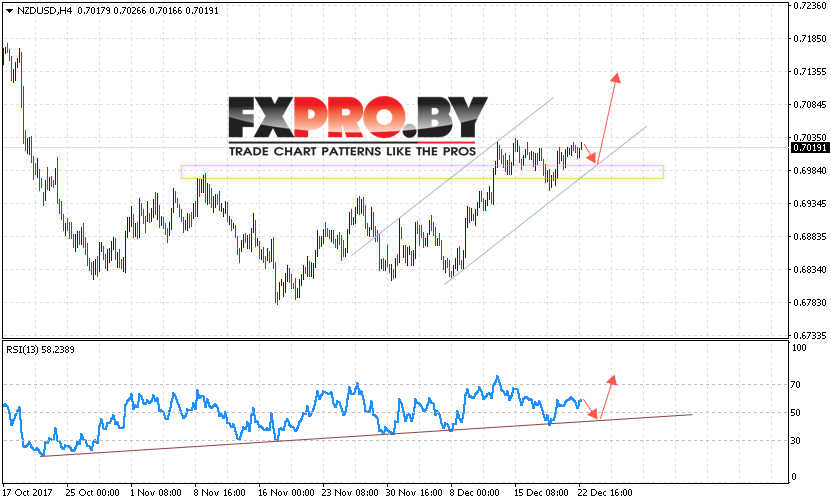Open the chart menu triangle beside NZDUSD,H4
This screenshot has height=504, width=831.
pos(9,11)
